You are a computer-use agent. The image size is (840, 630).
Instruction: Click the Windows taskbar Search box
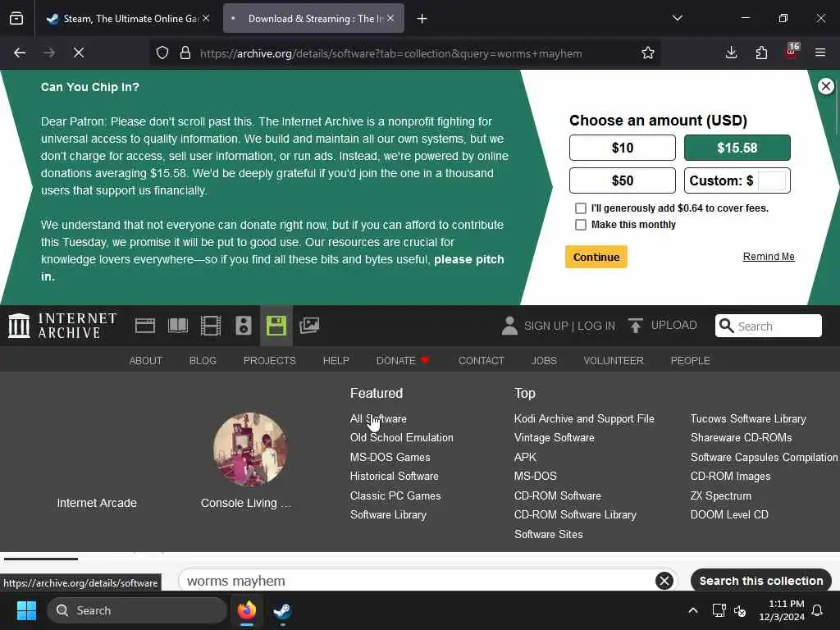[137, 610]
